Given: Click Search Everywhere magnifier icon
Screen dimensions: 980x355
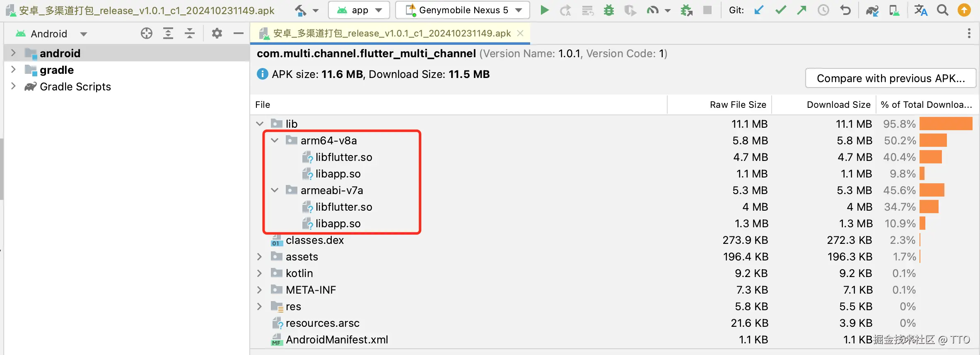Looking at the screenshot, I should point(943,10).
